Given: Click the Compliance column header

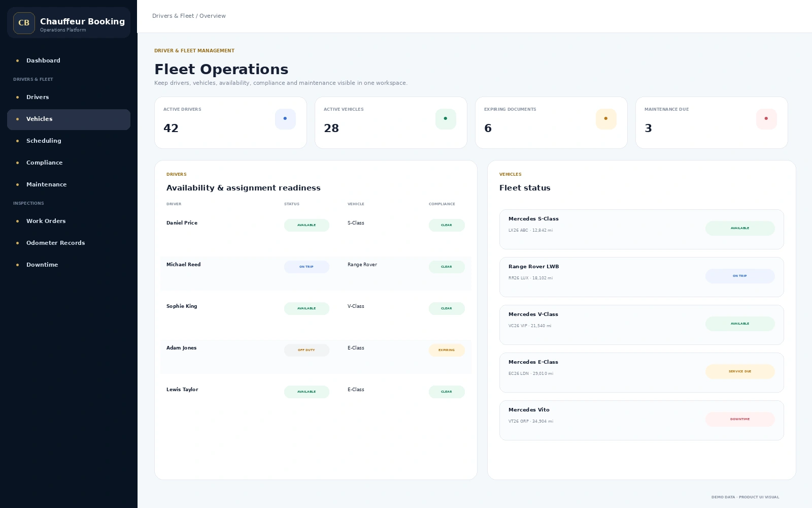Looking at the screenshot, I should [x=442, y=204].
